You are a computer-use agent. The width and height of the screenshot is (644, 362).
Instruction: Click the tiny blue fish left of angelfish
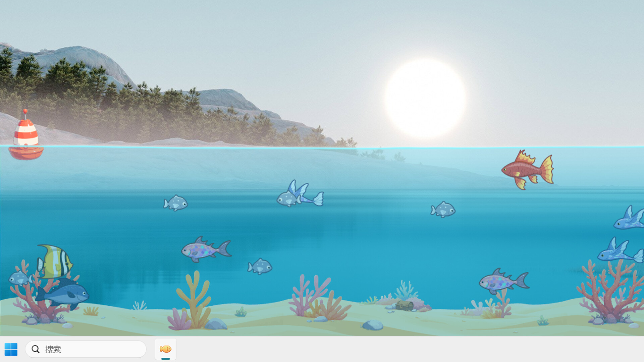pos(20,278)
